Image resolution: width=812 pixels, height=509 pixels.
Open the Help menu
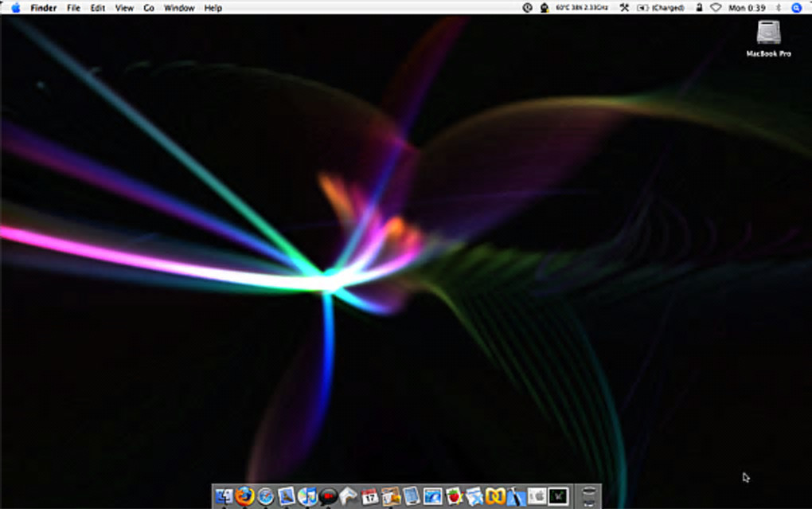pos(213,8)
